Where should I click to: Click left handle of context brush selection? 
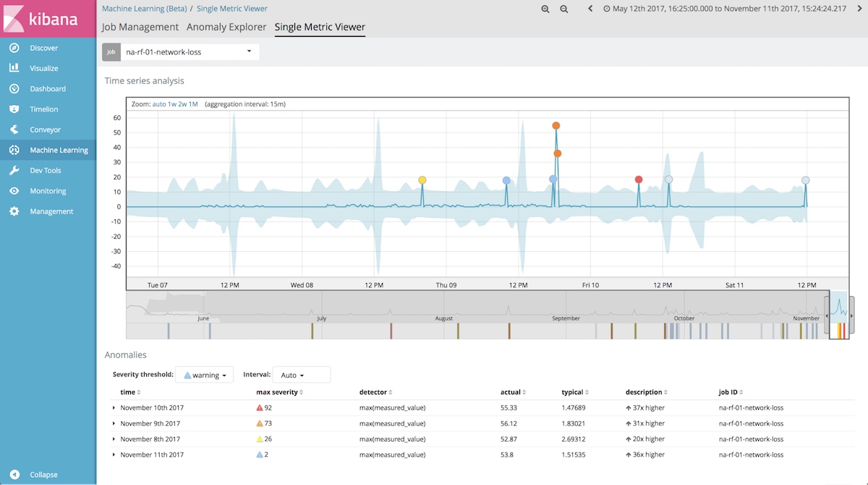[x=827, y=316]
